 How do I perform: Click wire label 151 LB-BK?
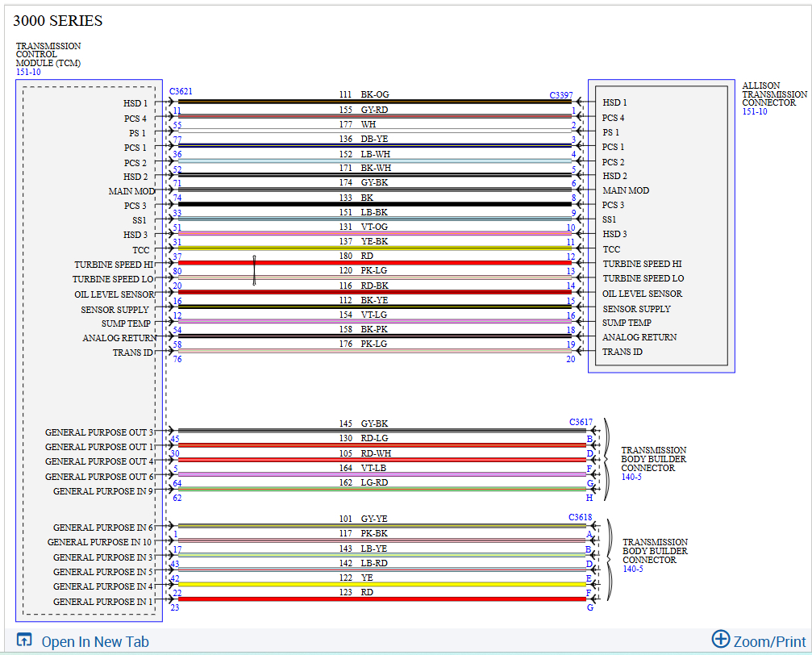364,212
